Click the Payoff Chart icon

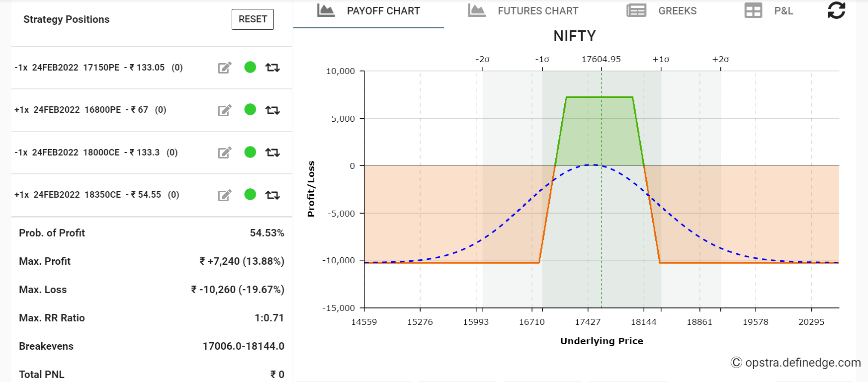pos(327,10)
